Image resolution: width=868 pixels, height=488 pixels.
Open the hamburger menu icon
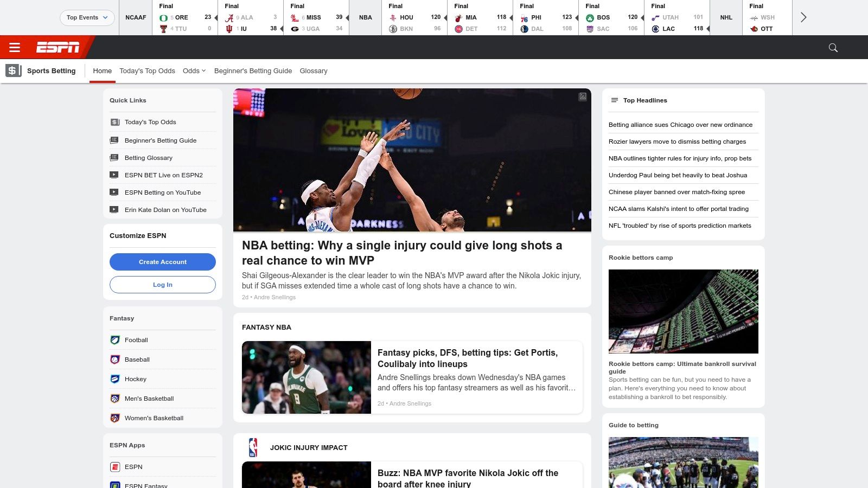[x=15, y=48]
